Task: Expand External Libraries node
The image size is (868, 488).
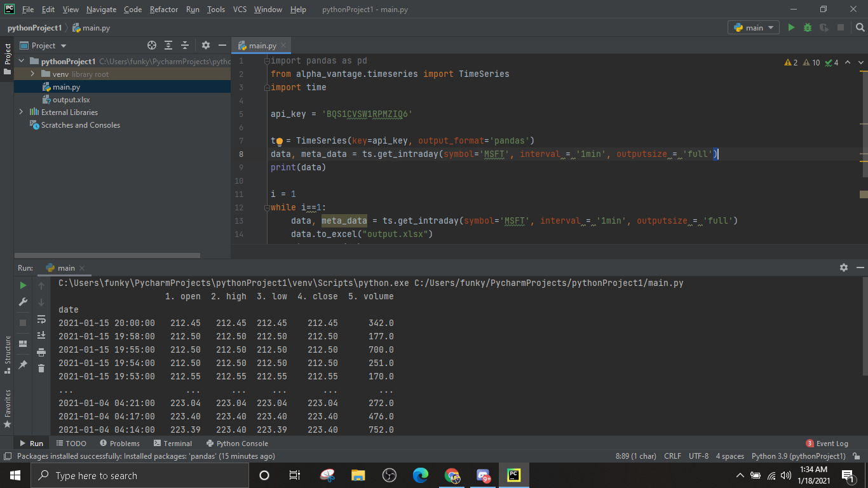Action: coord(21,112)
